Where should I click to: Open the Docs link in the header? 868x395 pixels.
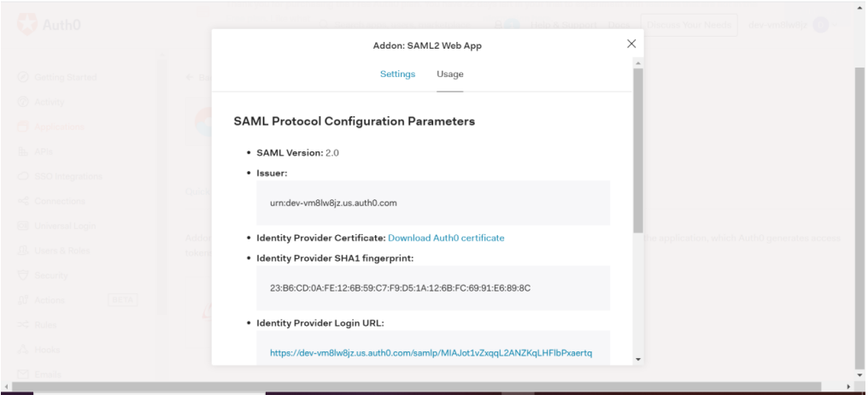619,25
